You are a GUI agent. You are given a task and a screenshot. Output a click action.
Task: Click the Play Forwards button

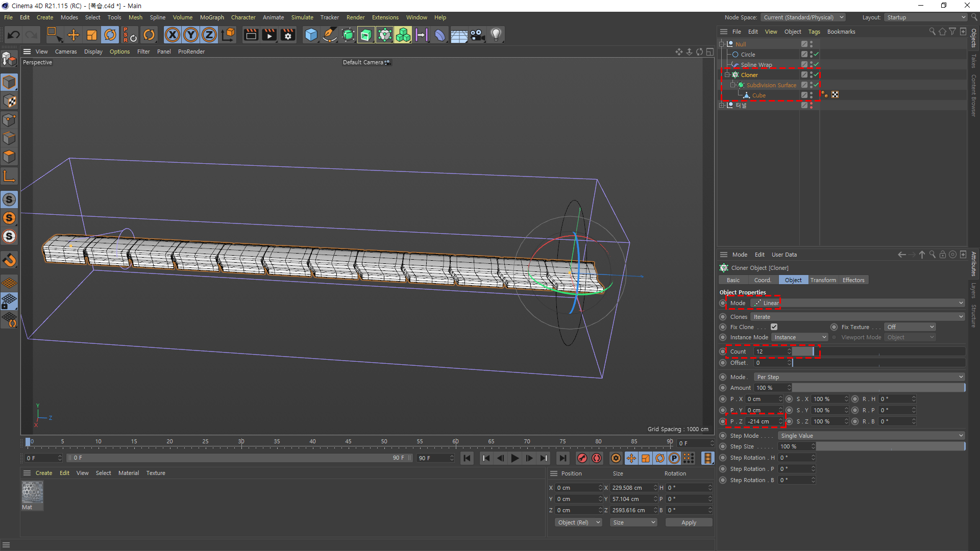pos(515,458)
